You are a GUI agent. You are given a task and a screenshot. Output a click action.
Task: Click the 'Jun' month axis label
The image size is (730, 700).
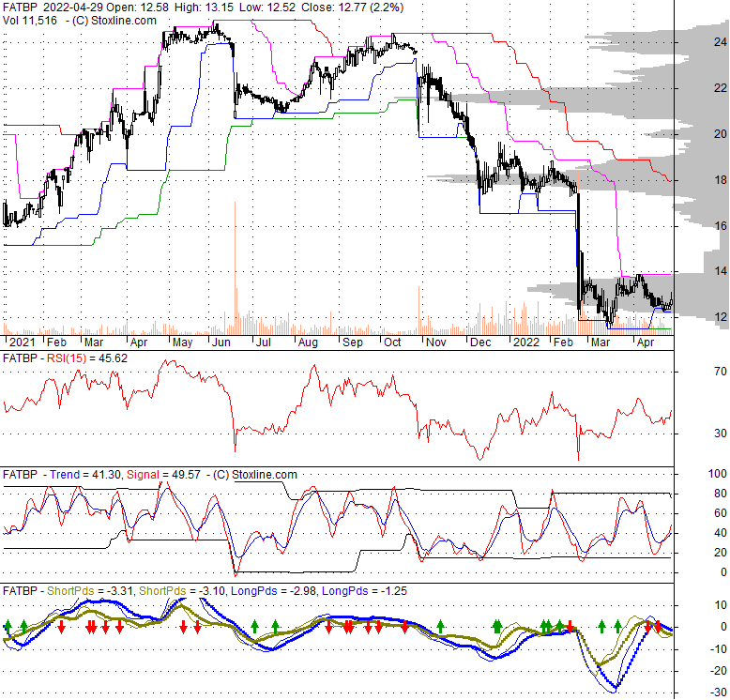point(221,342)
